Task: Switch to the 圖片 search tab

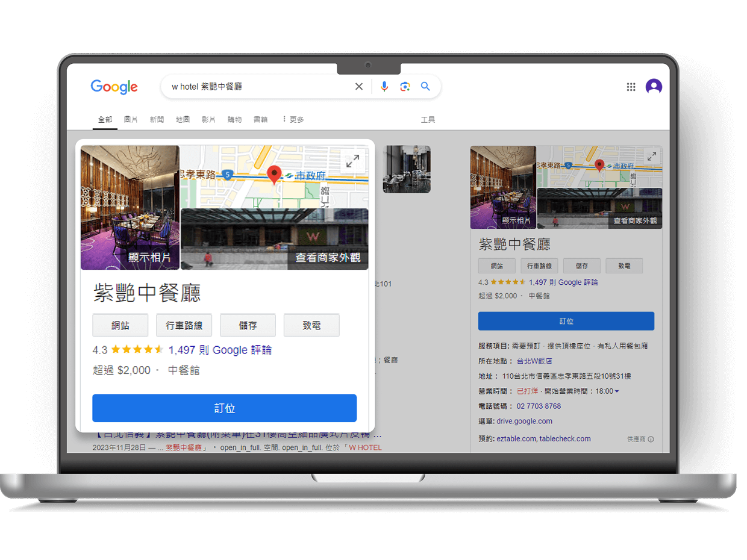Action: tap(131, 119)
